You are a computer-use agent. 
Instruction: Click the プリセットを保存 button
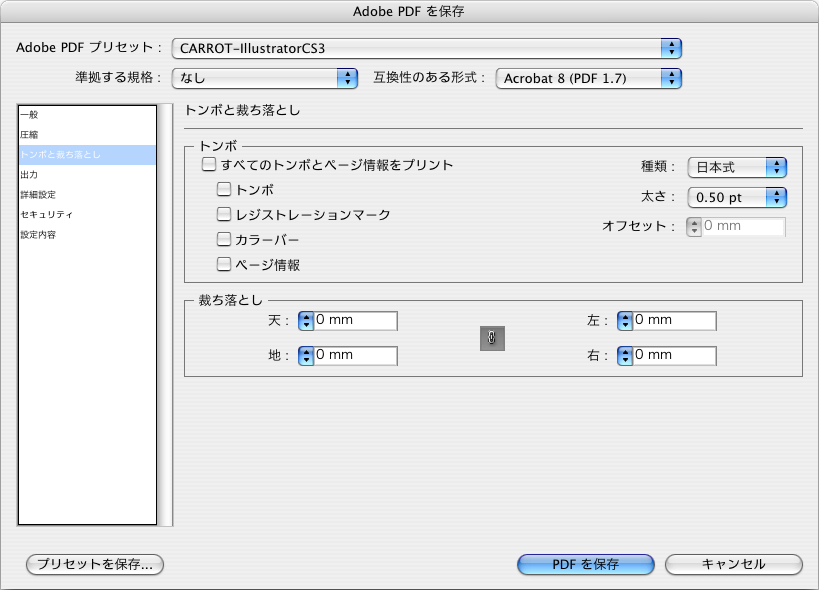pyautogui.click(x=93, y=564)
